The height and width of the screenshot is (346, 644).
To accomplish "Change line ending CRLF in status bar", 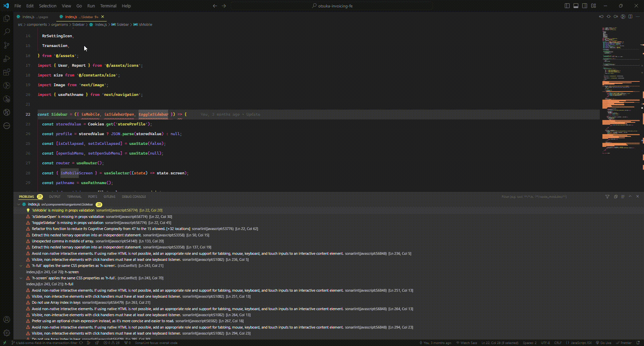I will [x=558, y=343].
